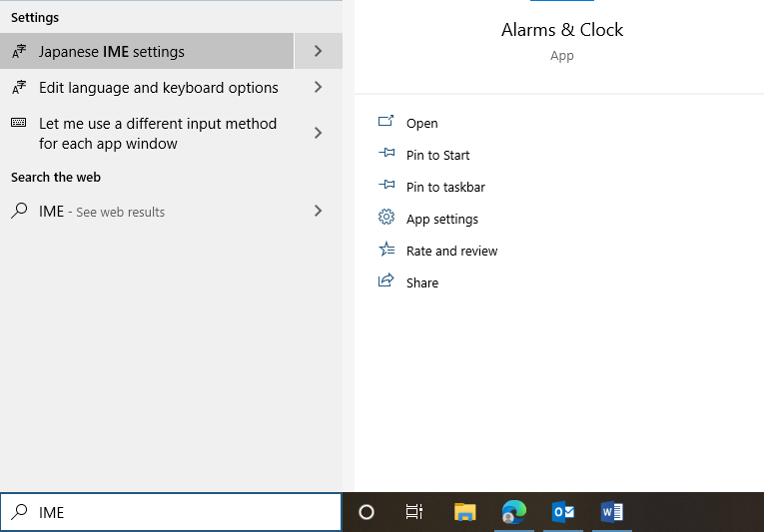Click the gear icon beside App settings
The width and height of the screenshot is (764, 532).
[x=386, y=219]
